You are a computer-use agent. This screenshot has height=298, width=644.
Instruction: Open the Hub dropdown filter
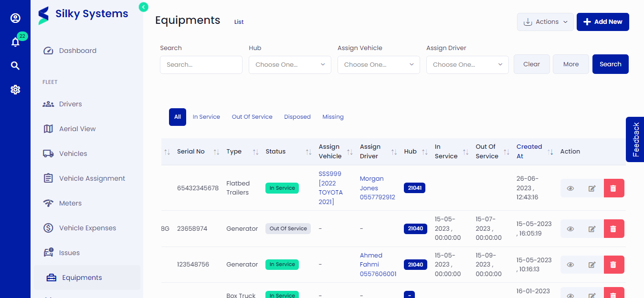coord(290,65)
